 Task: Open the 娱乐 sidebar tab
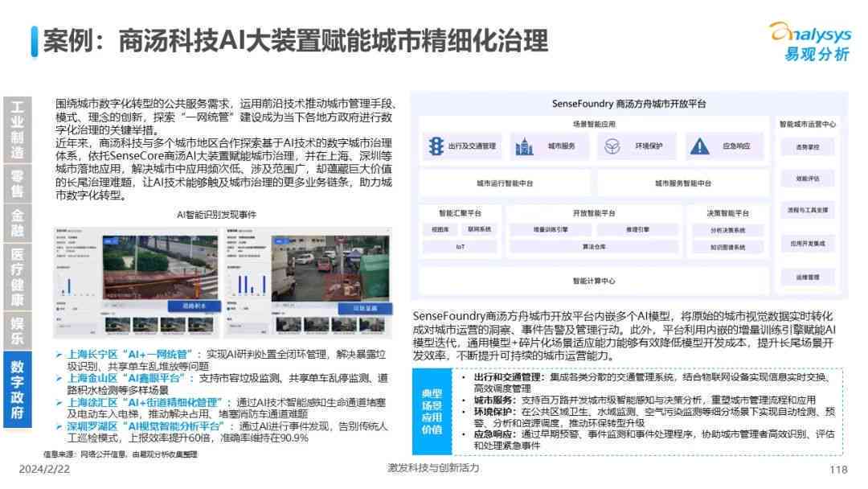tap(18, 330)
